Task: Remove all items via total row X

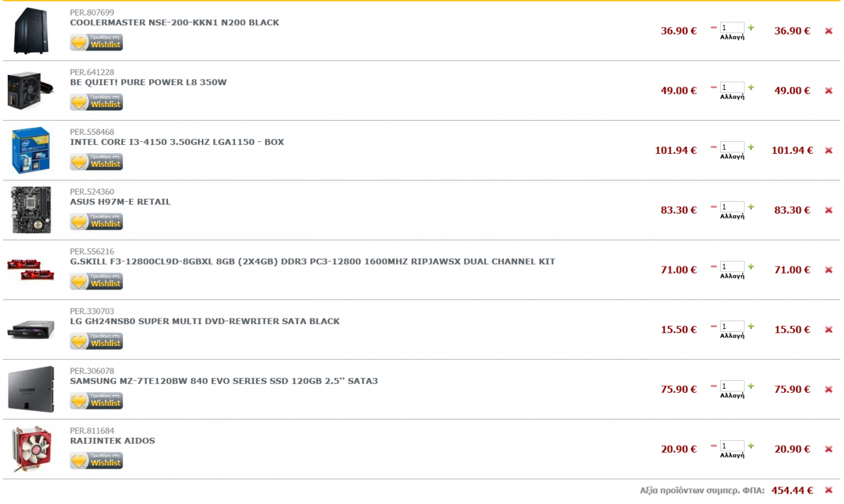Action: click(x=829, y=491)
